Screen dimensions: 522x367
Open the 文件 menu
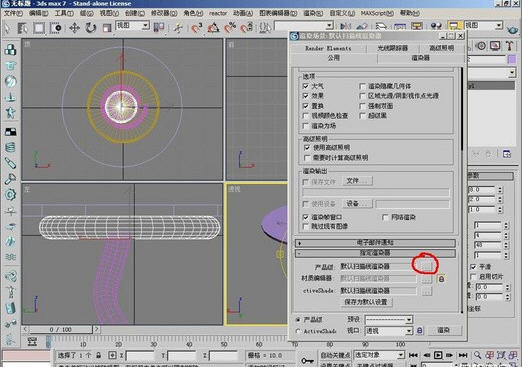tap(13, 13)
